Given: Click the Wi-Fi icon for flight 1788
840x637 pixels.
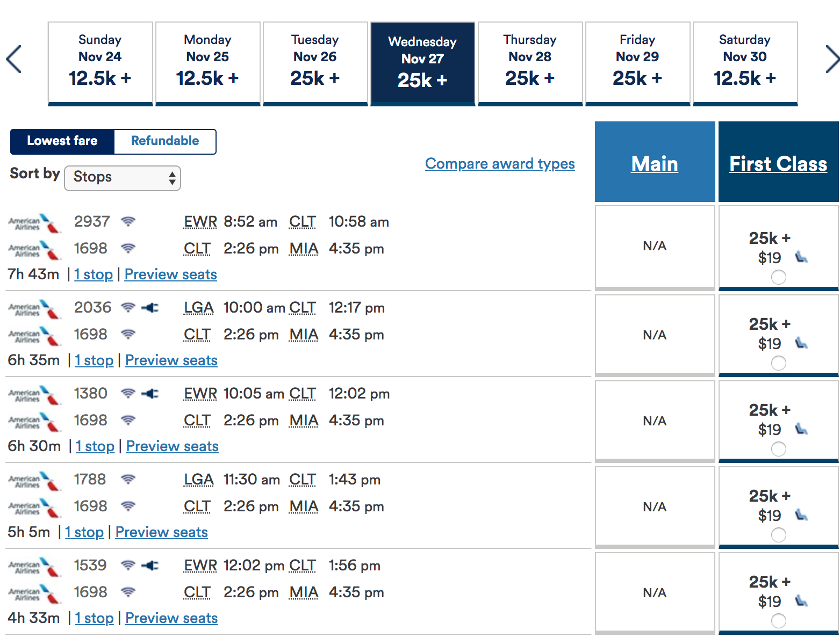Looking at the screenshot, I should click(128, 479).
